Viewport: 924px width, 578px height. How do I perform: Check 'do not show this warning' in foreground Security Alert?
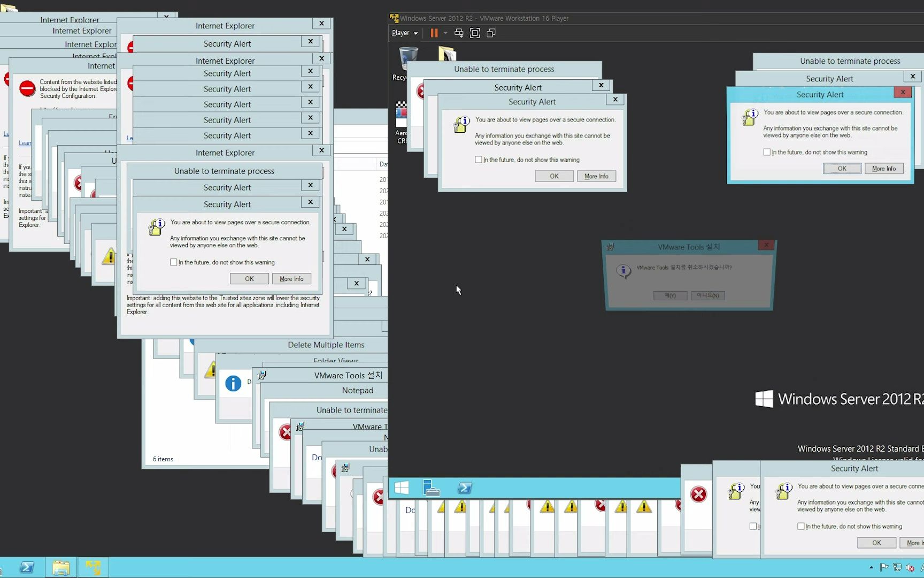click(174, 262)
